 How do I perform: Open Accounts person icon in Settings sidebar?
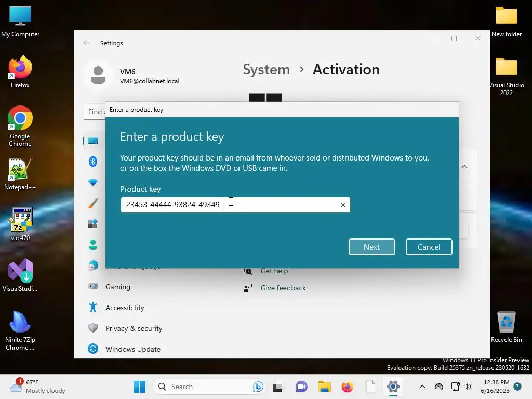(92, 245)
